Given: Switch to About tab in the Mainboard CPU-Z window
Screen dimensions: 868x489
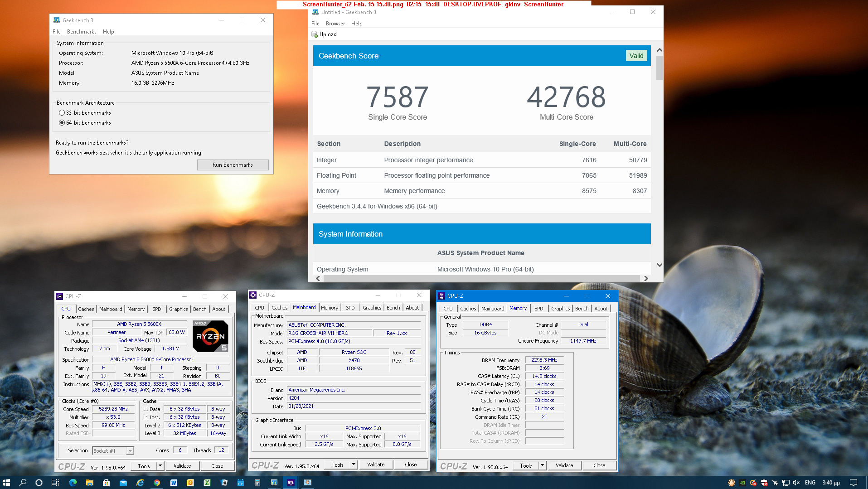Looking at the screenshot, I should (412, 308).
